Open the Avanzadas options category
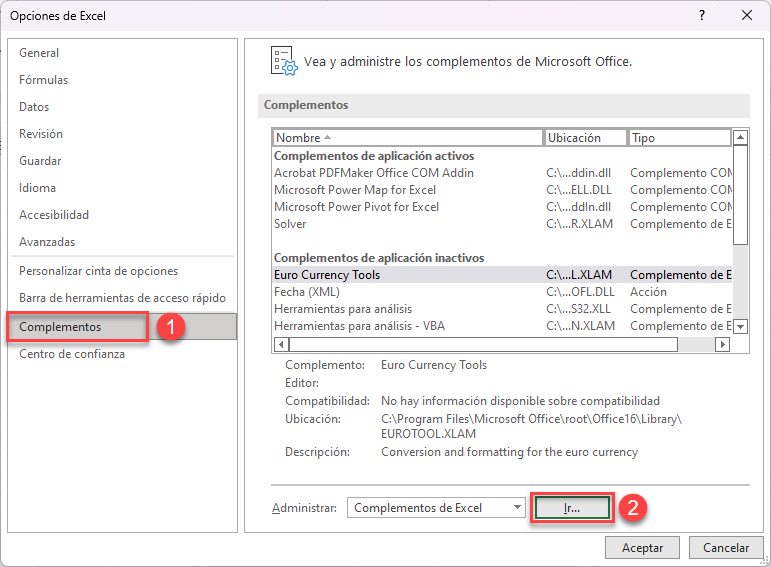 tap(47, 242)
